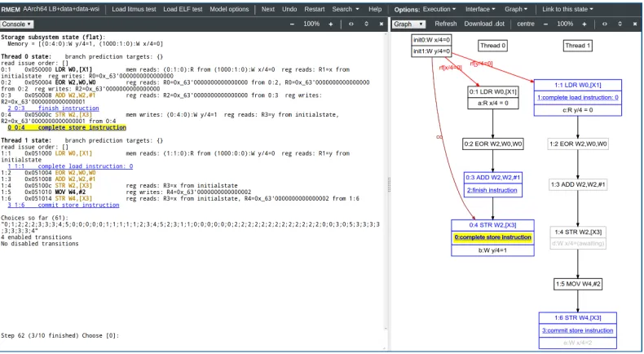Click graph link '3:commit store instruction'
Viewport: 644px width, 354px height.
[577, 330]
